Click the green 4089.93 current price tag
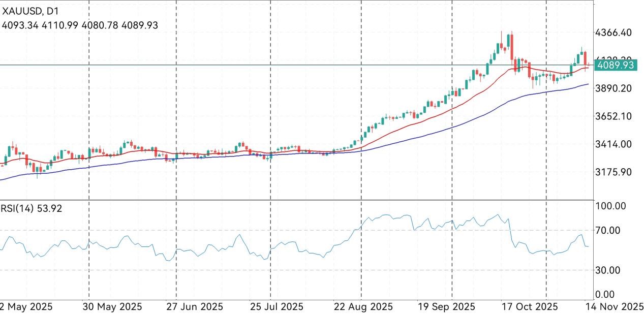The height and width of the screenshot is (314, 644). (x=616, y=65)
